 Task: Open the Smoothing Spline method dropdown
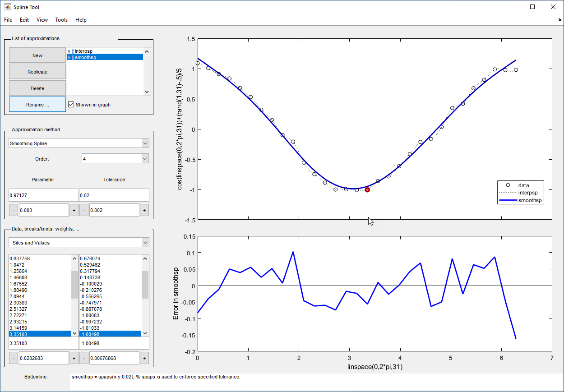(x=79, y=143)
